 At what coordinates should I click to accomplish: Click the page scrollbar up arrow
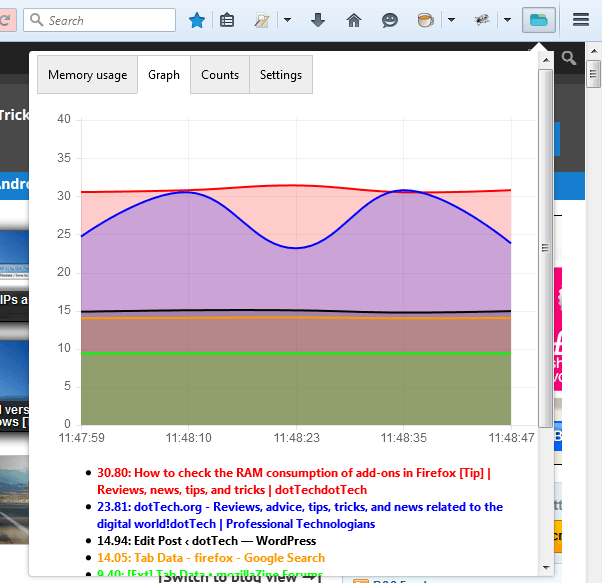[594, 51]
